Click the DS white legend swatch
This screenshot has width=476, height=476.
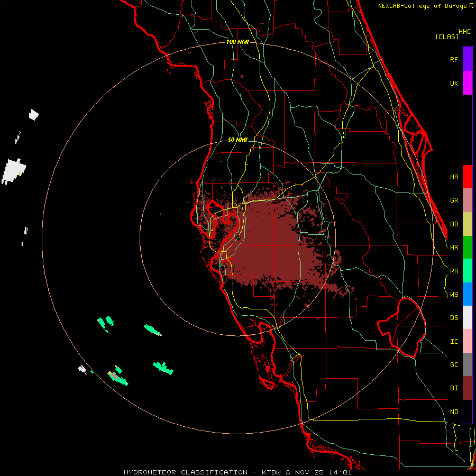click(467, 317)
